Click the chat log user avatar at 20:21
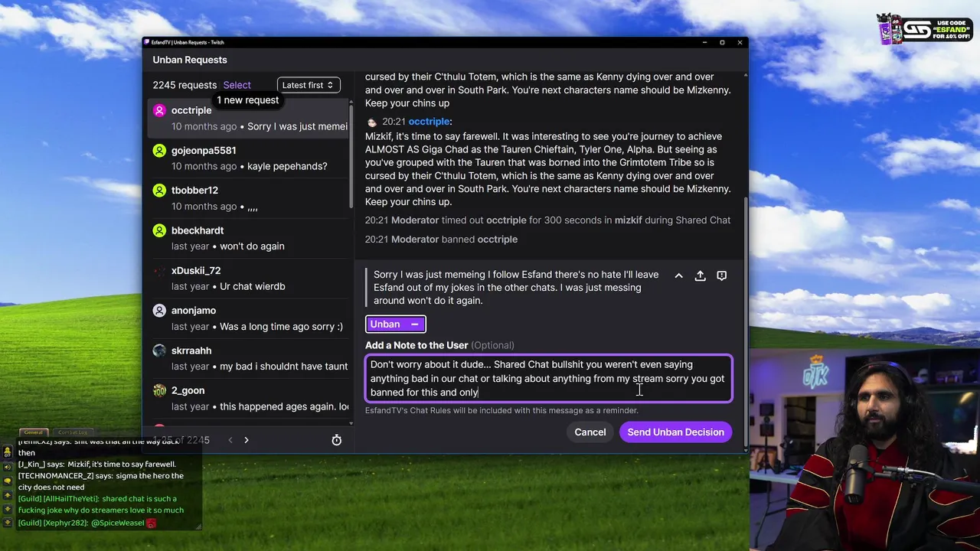Screen dimensions: 980x551 click(372, 122)
